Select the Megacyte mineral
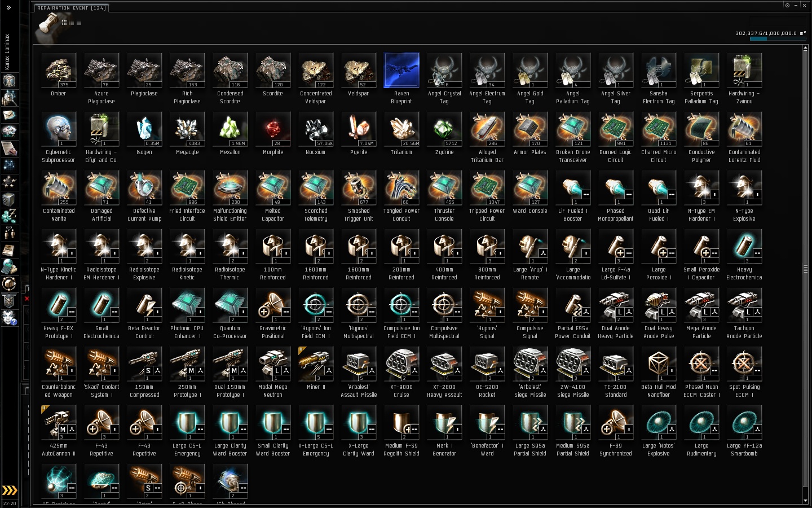Screen dimensions: 812x508 [x=187, y=134]
